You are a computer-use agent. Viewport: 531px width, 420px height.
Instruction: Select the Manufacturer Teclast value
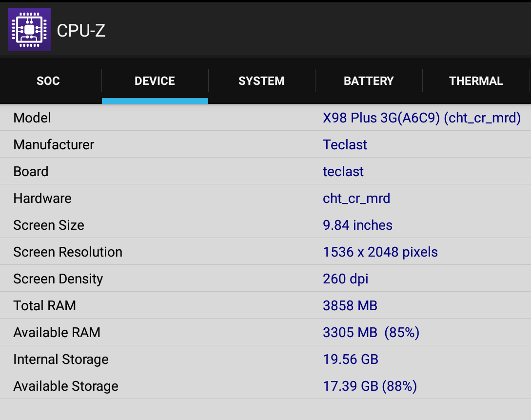[x=345, y=144]
